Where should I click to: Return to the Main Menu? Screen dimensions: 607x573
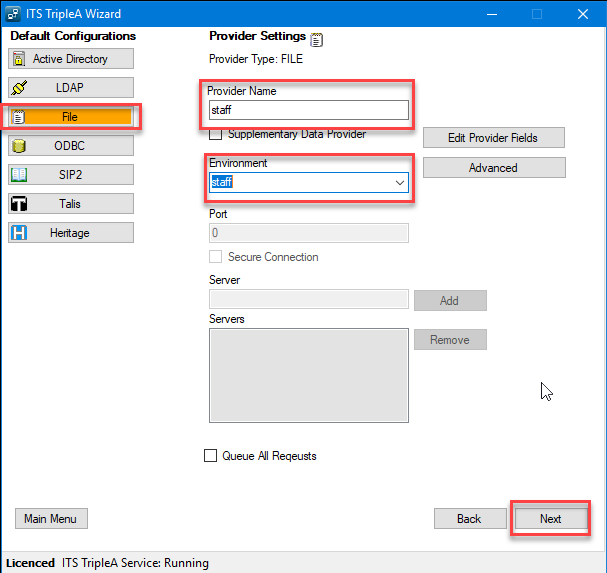coord(51,519)
